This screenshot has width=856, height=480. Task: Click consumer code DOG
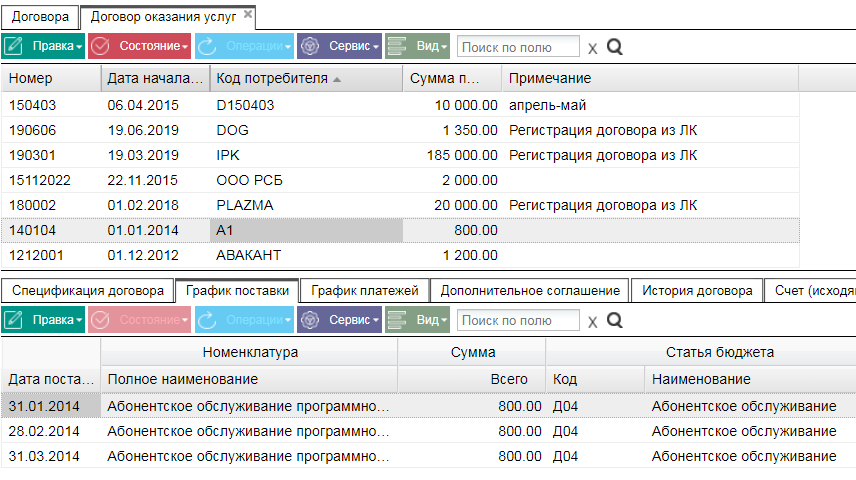(x=233, y=130)
